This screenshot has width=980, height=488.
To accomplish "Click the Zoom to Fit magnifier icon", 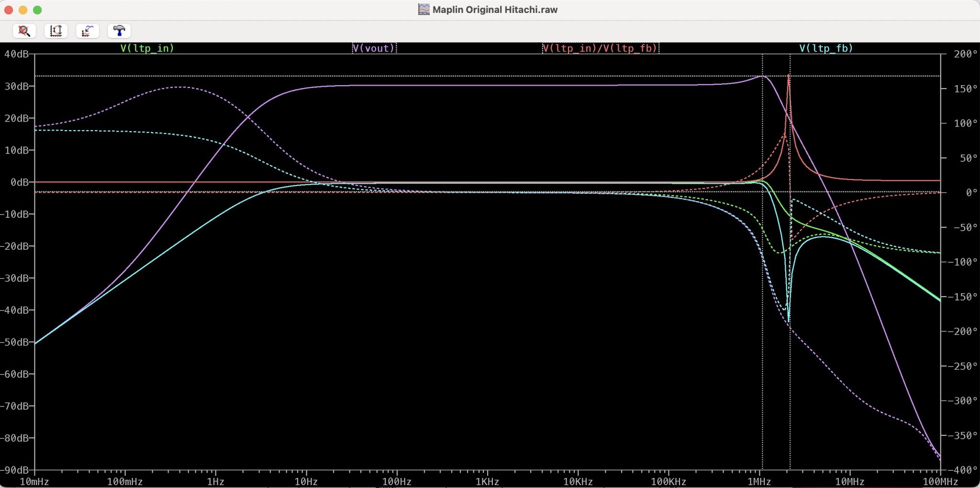I will (24, 31).
